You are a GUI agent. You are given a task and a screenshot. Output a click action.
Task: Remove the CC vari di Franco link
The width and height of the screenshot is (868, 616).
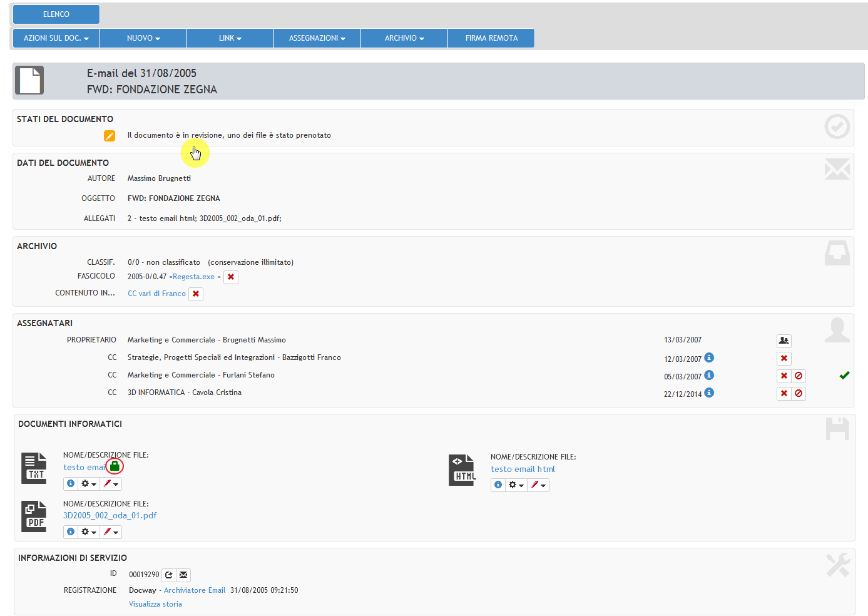pos(196,294)
